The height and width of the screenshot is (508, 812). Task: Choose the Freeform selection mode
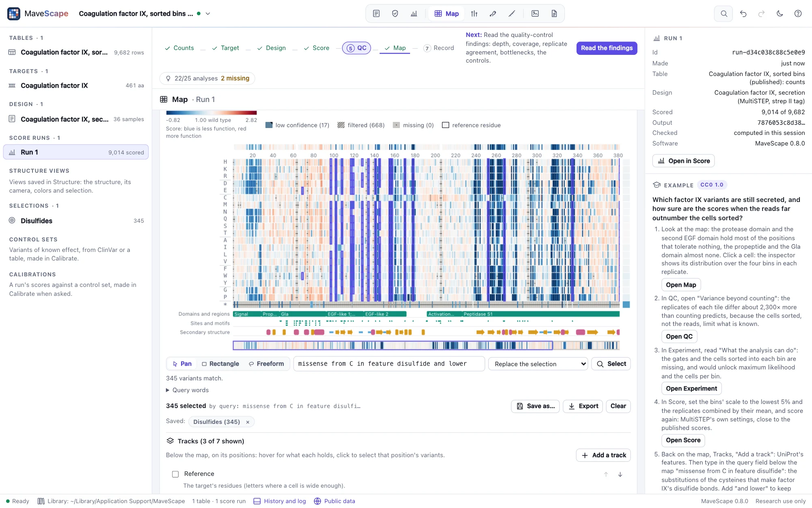266,364
